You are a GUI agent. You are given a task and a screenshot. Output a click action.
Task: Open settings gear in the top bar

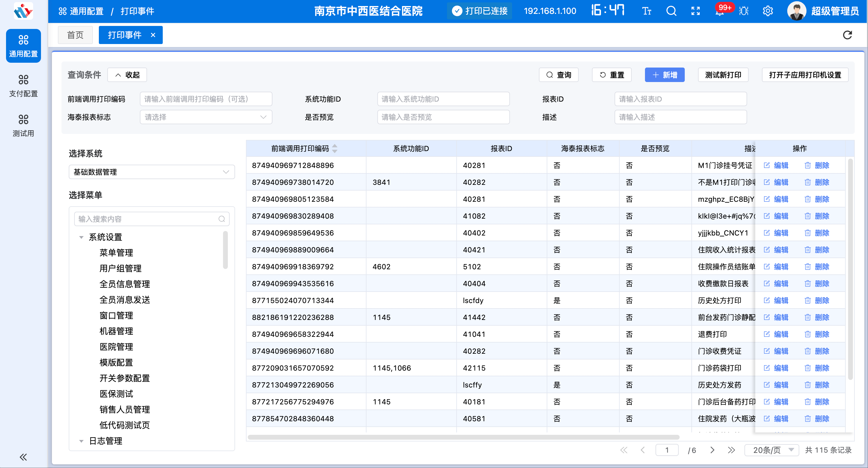(x=768, y=11)
